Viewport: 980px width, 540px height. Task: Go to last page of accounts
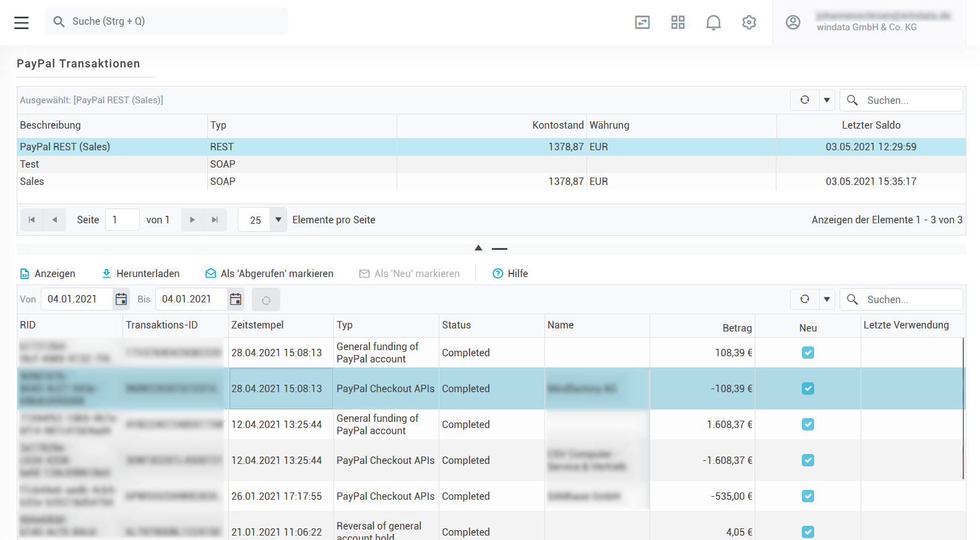coord(215,220)
